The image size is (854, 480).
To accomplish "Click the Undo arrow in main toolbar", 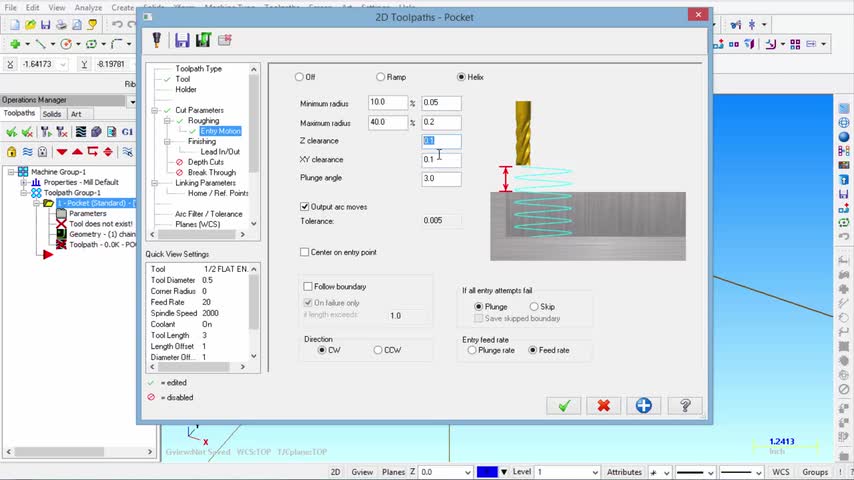I will point(117,25).
